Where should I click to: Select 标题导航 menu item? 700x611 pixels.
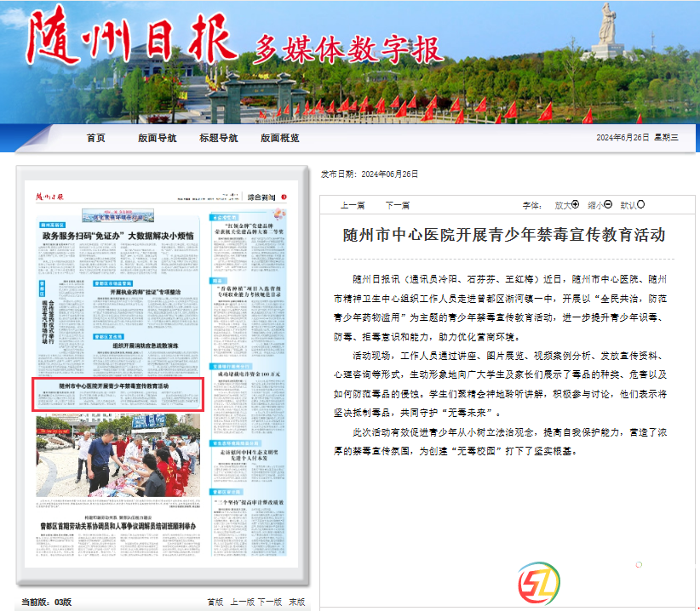[219, 138]
